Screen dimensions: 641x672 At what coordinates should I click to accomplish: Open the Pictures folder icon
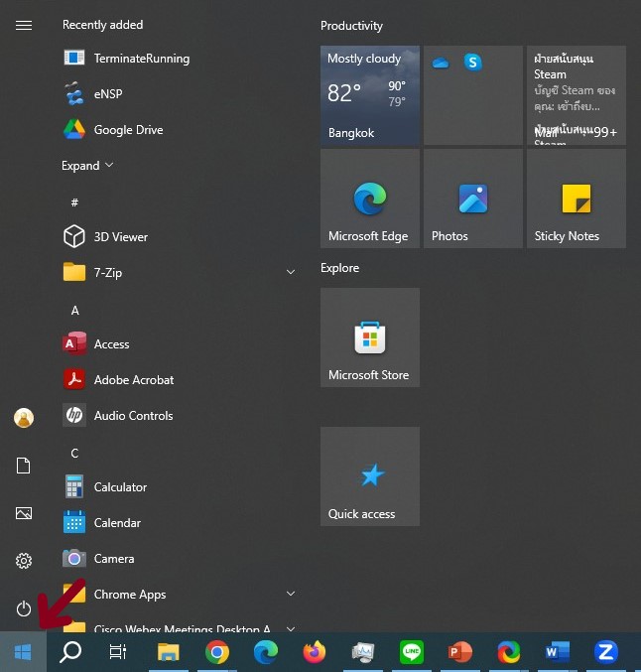click(x=24, y=513)
